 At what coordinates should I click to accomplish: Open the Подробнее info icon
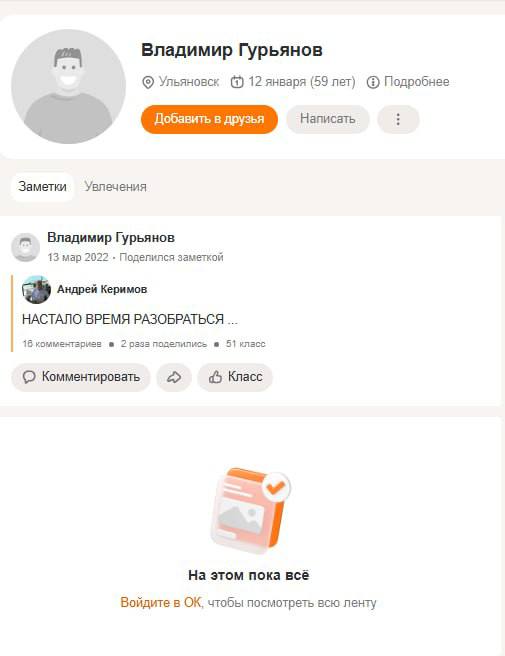click(x=373, y=82)
